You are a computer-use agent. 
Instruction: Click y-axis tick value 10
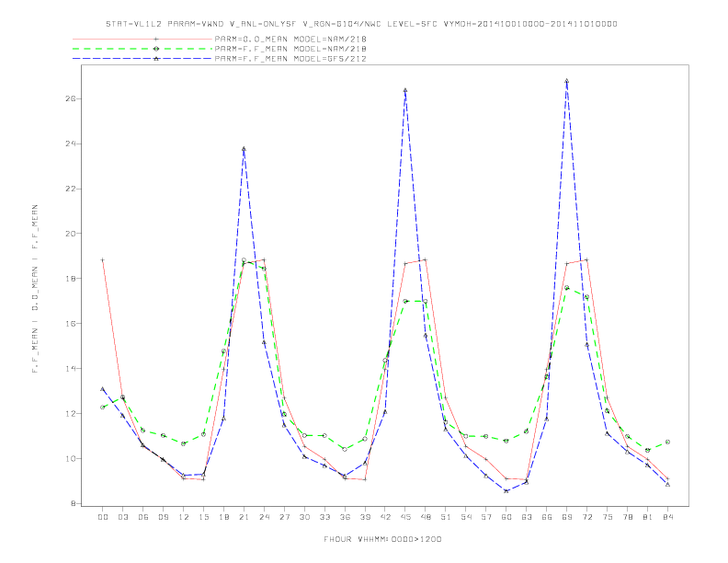click(x=72, y=458)
